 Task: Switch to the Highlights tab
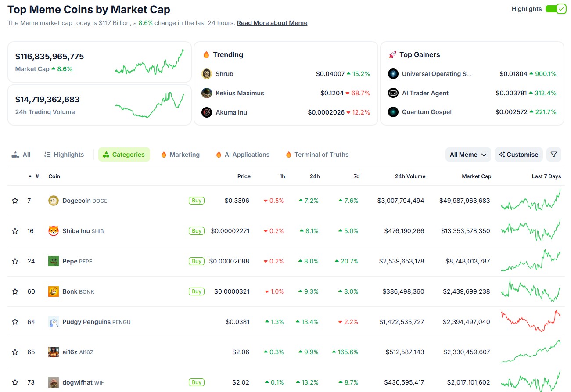(64, 155)
